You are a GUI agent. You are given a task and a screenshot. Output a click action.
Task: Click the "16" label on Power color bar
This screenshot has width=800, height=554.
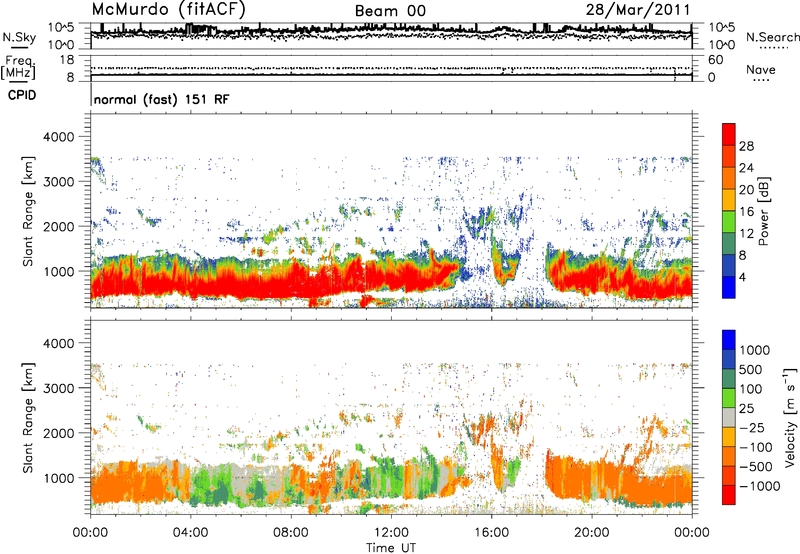(746, 212)
